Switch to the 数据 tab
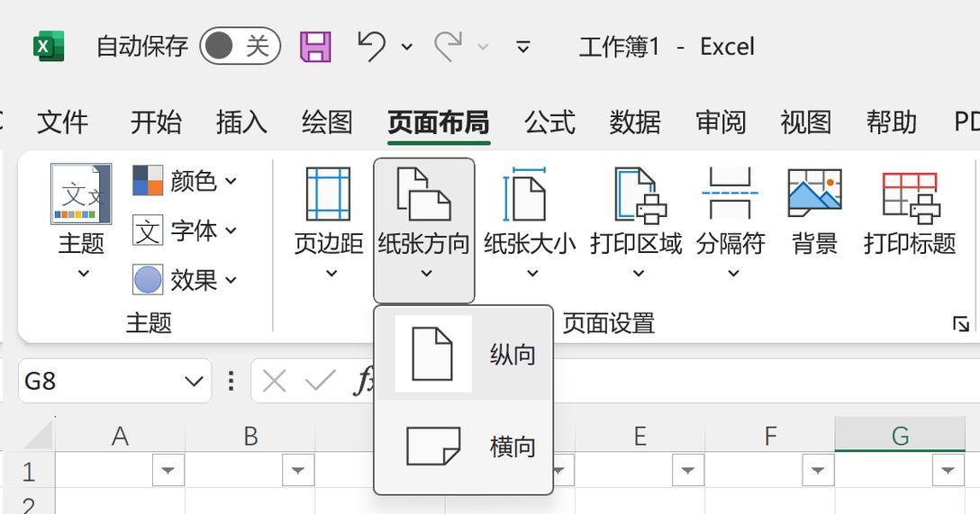 [x=635, y=122]
